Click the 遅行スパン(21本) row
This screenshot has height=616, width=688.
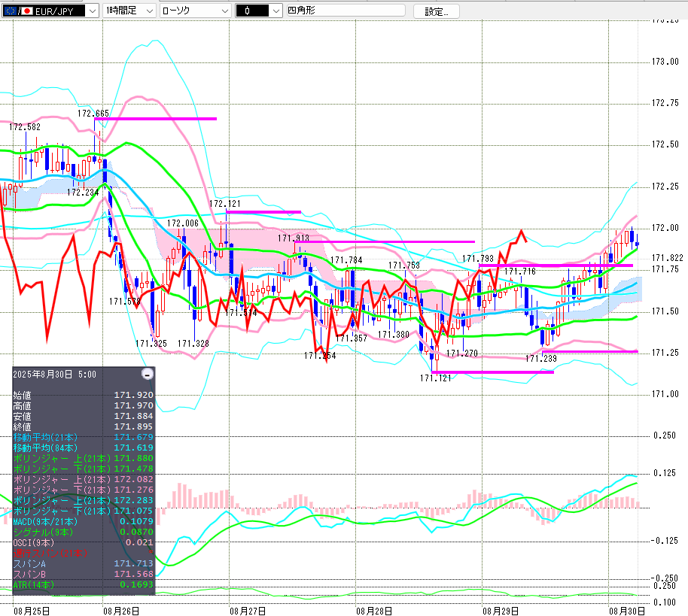(84, 553)
